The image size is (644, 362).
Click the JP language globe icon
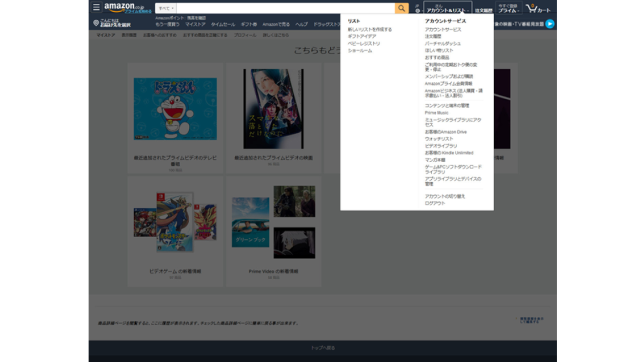click(417, 8)
